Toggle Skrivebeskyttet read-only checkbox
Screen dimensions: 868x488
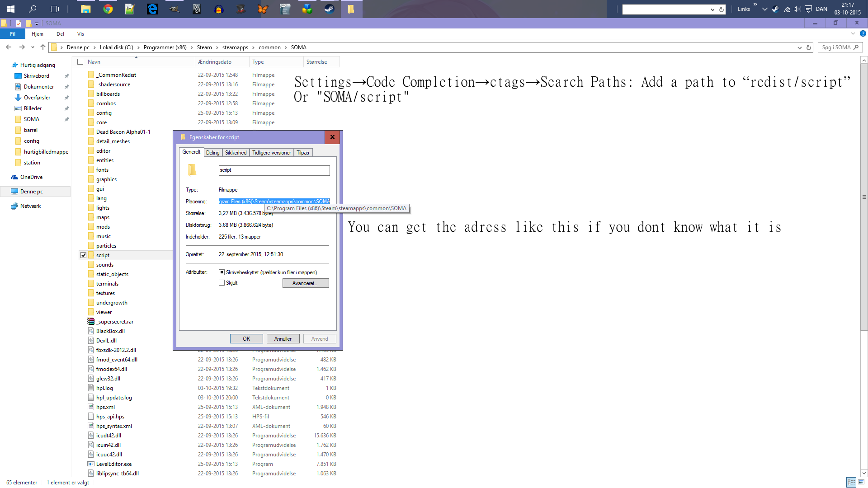pyautogui.click(x=222, y=272)
